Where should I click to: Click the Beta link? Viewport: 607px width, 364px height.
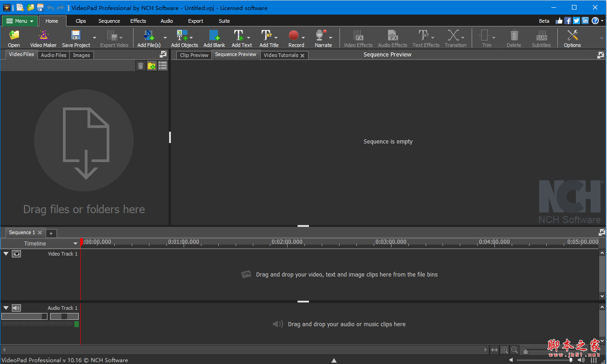(544, 21)
